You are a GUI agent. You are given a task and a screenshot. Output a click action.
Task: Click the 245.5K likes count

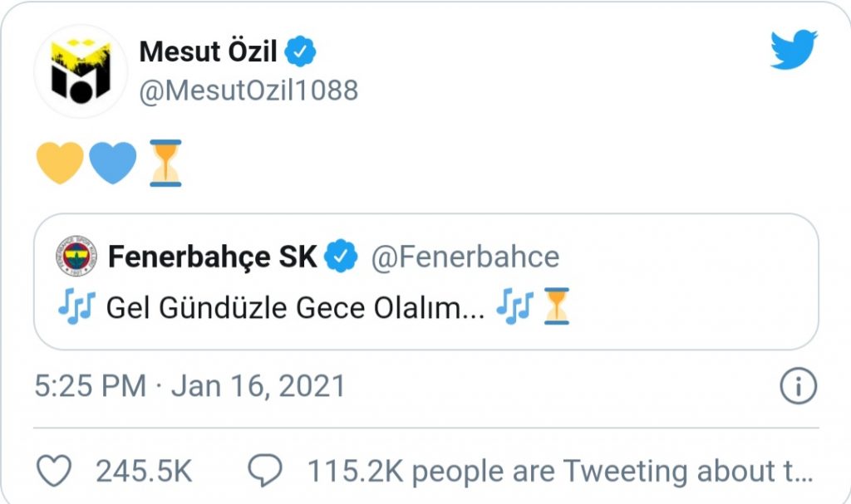coord(144,470)
